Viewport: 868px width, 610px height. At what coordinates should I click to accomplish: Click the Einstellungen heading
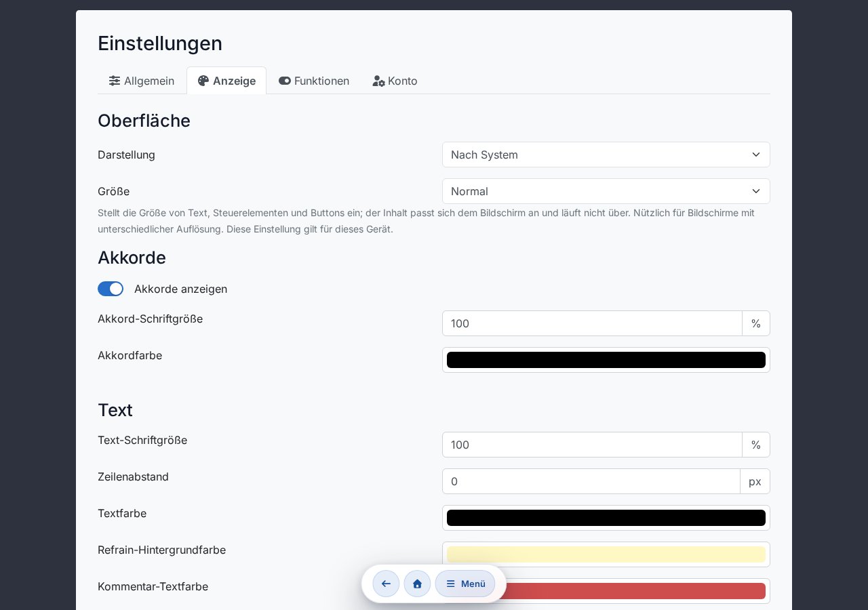point(160,43)
